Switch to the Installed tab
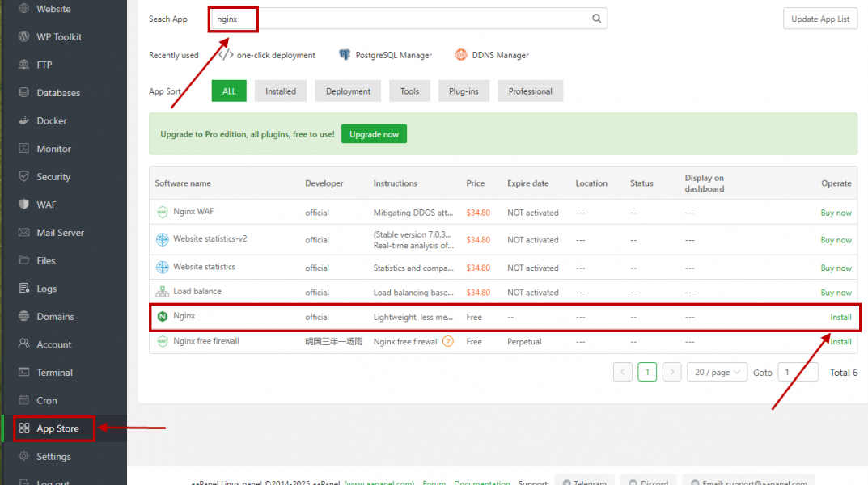The image size is (868, 485). pyautogui.click(x=281, y=91)
